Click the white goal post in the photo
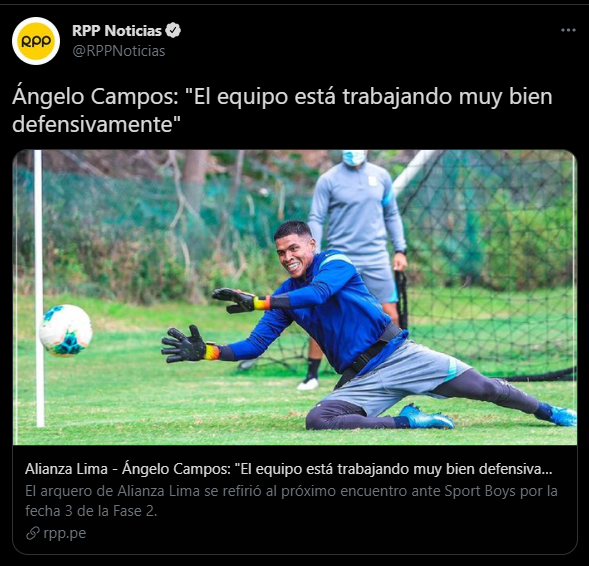Image resolution: width=589 pixels, height=566 pixels. pos(39,288)
